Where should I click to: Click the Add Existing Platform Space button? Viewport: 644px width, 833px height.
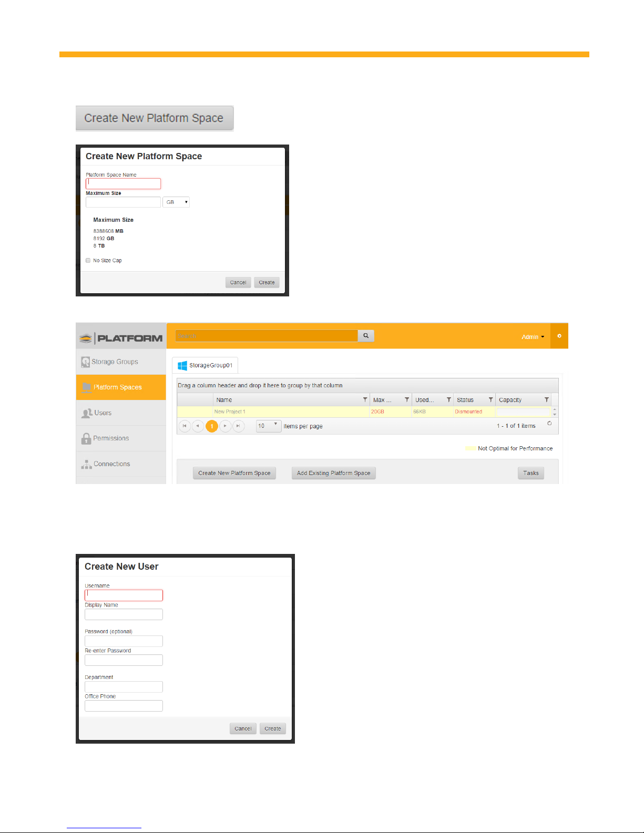[333, 473]
